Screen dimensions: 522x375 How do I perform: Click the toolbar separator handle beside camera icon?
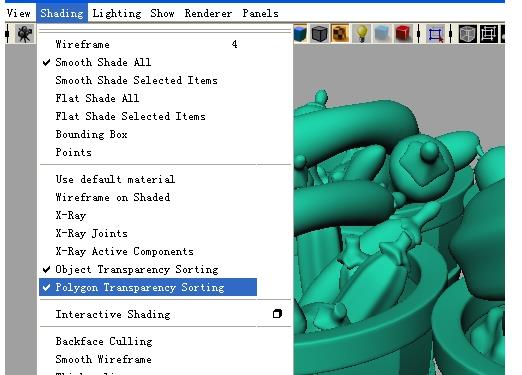tap(8, 34)
